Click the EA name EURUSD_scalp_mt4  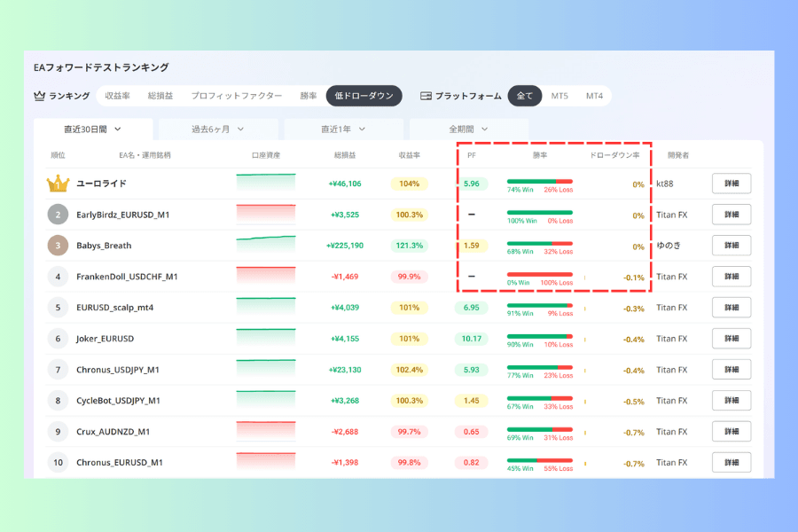coord(114,308)
